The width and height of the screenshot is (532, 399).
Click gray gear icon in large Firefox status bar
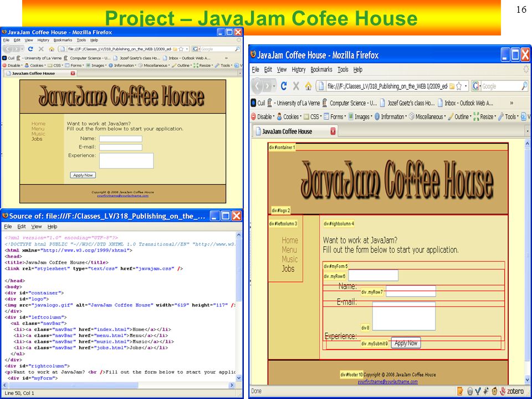tap(470, 391)
